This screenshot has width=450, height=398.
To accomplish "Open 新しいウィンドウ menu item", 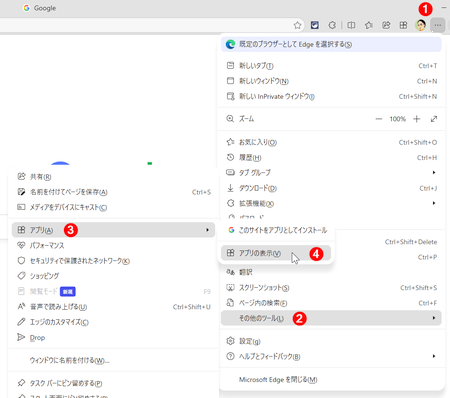I will tap(331, 81).
